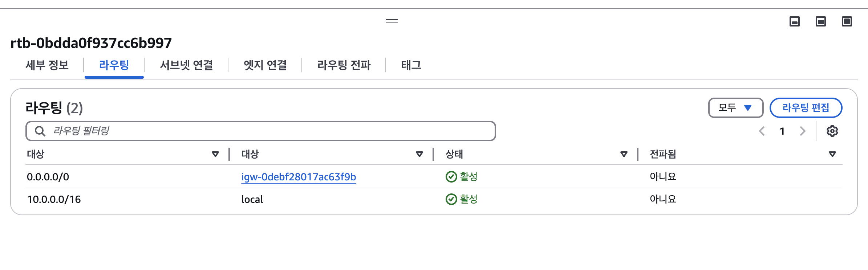Screen dimensions: 868x270
Task: Sort by the 상태 column
Action: (x=624, y=154)
